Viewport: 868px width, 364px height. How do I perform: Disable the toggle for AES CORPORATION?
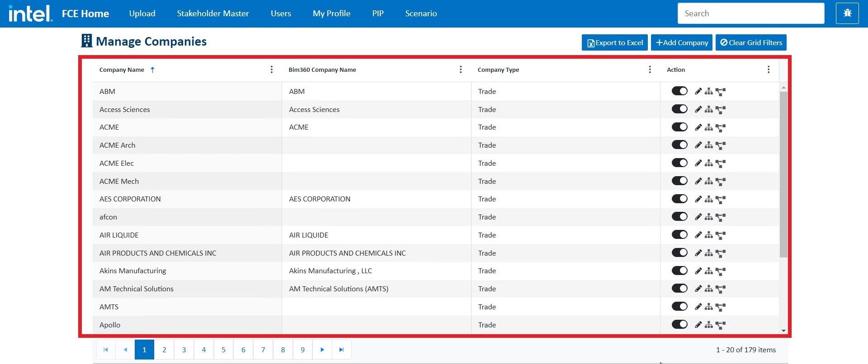(x=679, y=199)
